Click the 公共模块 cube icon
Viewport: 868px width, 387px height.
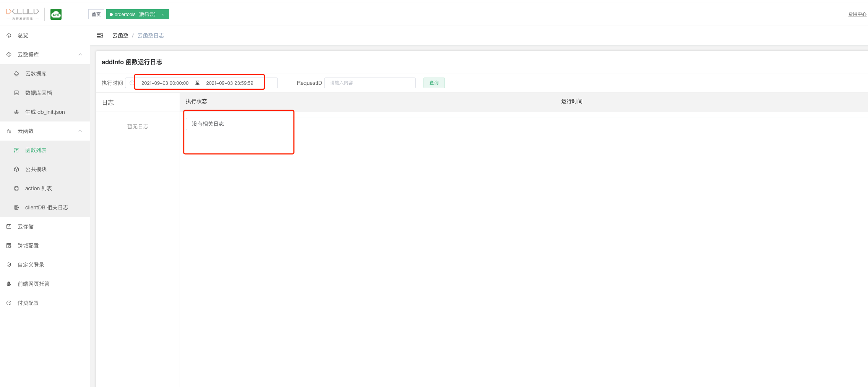point(16,169)
